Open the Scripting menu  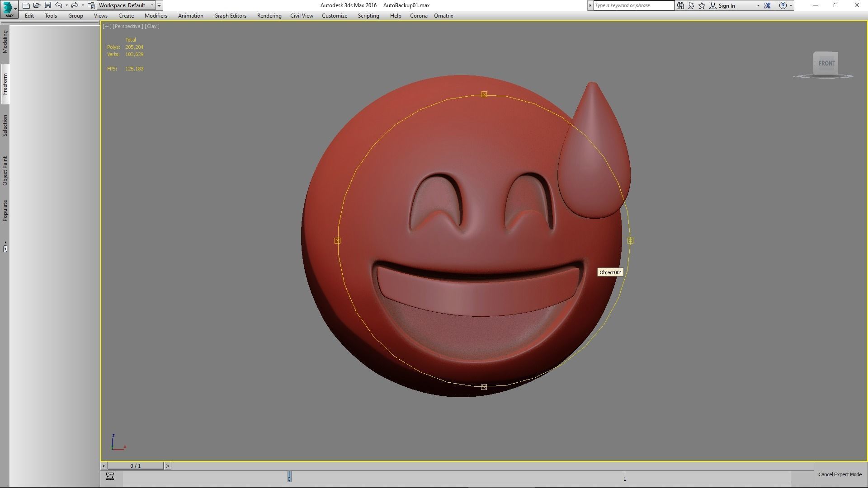click(368, 15)
